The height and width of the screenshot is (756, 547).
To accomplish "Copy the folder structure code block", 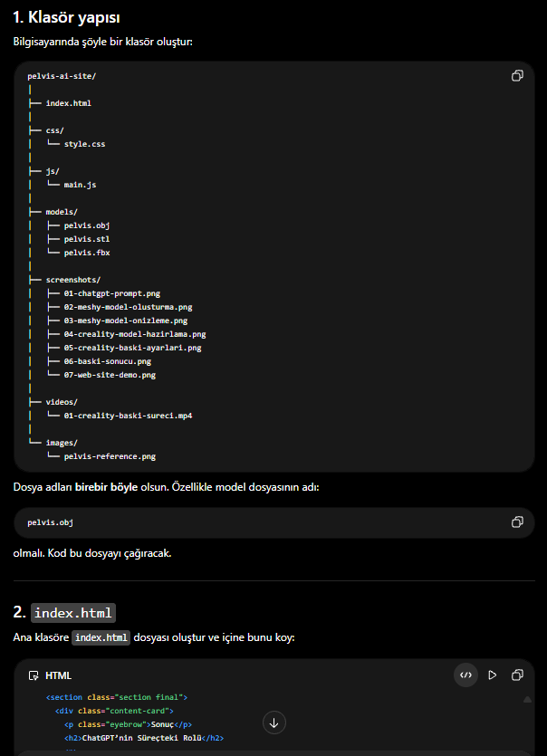I will click(517, 76).
